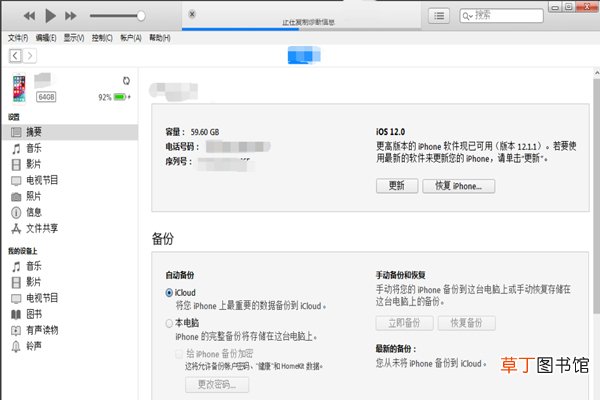This screenshot has width=600, height=400.
Task: Click the 59.60 GB capacity value
Action: coord(205,132)
